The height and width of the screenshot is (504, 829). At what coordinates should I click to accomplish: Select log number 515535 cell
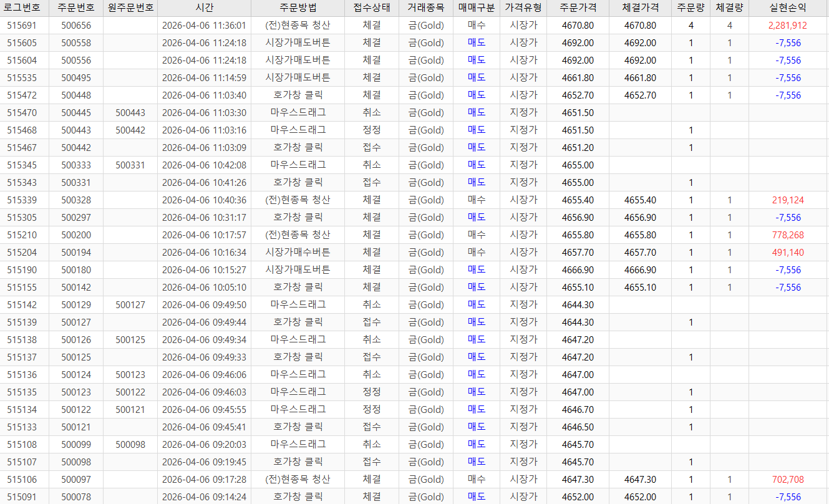click(x=22, y=78)
